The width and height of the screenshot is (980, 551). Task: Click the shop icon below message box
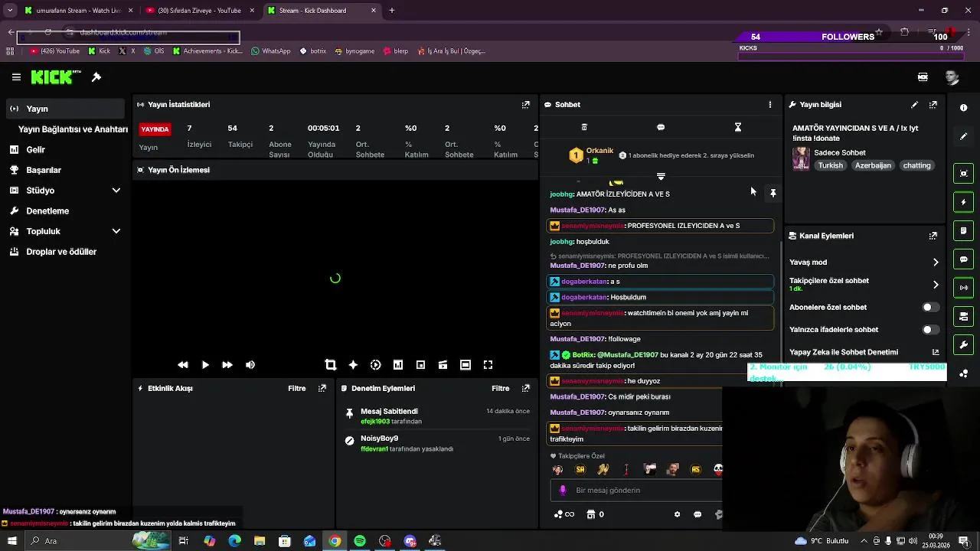(x=590, y=515)
